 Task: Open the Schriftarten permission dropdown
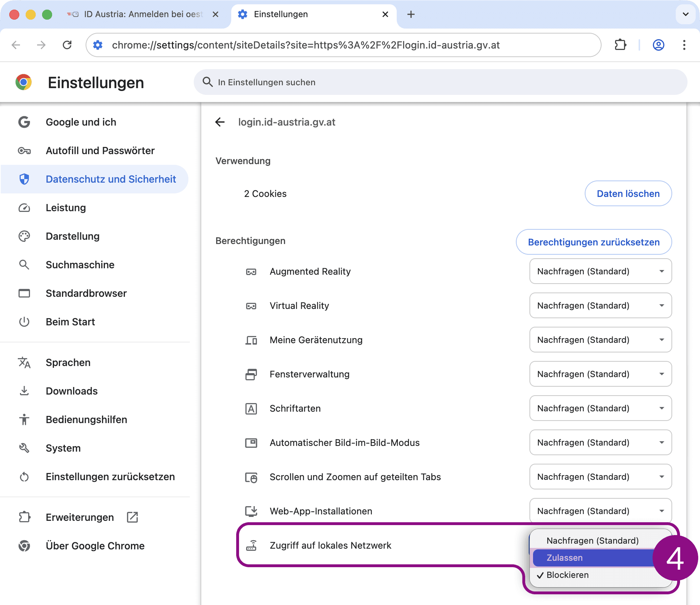600,408
